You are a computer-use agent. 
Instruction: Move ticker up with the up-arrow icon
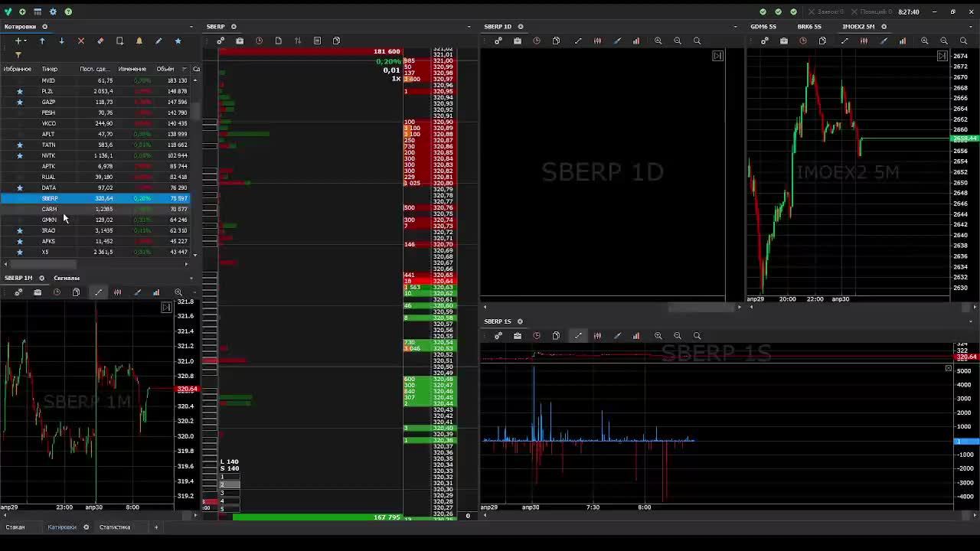42,41
